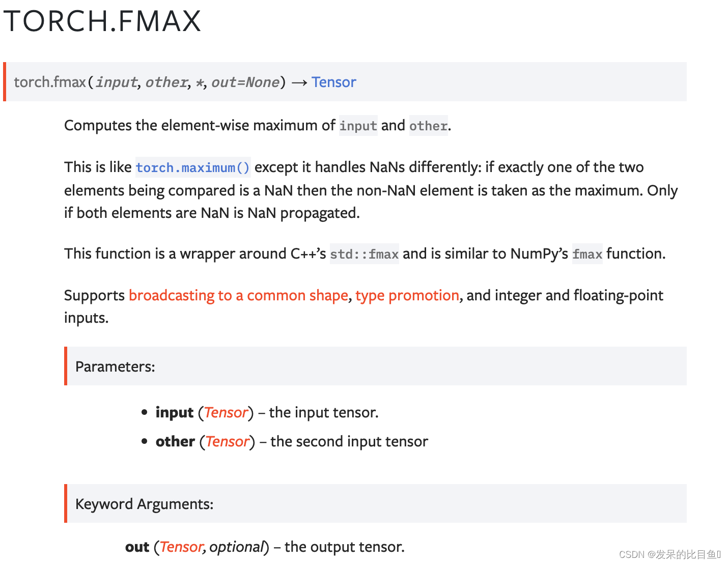Image resolution: width=728 pixels, height=564 pixels.
Task: Click the bold 'input' parameter name
Action: (175, 412)
